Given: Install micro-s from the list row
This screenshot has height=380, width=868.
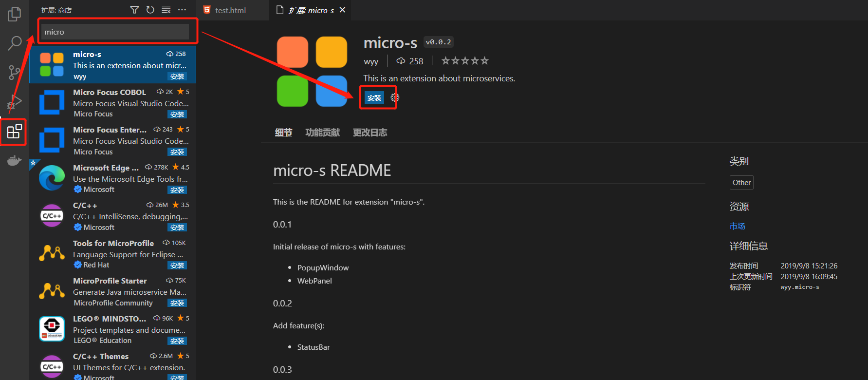Looking at the screenshot, I should (177, 76).
